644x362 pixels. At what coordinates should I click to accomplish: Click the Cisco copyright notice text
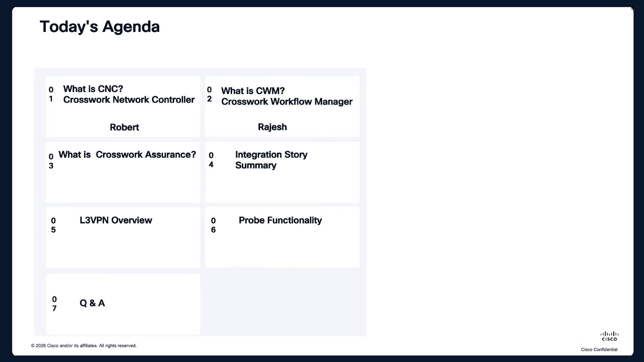tap(84, 346)
